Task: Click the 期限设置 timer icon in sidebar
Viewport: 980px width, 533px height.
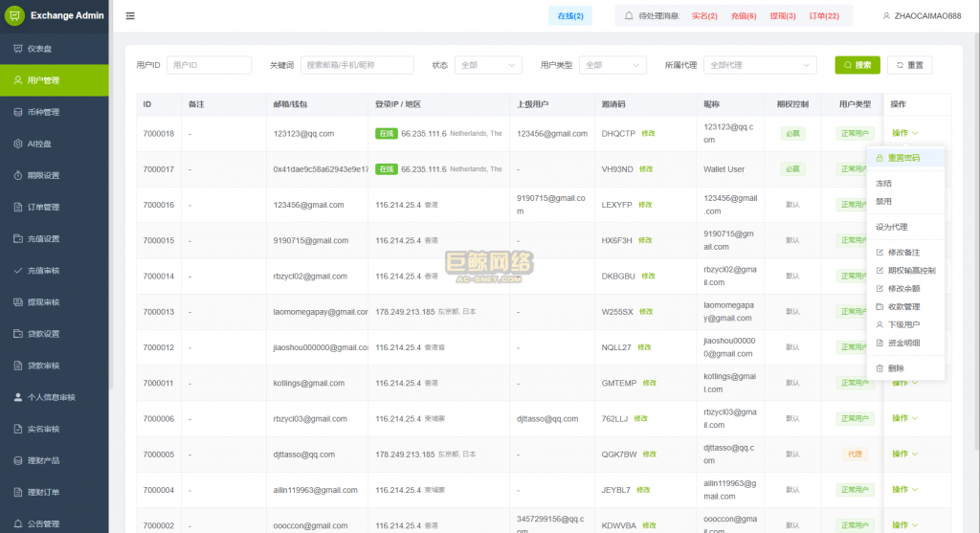Action: [17, 175]
